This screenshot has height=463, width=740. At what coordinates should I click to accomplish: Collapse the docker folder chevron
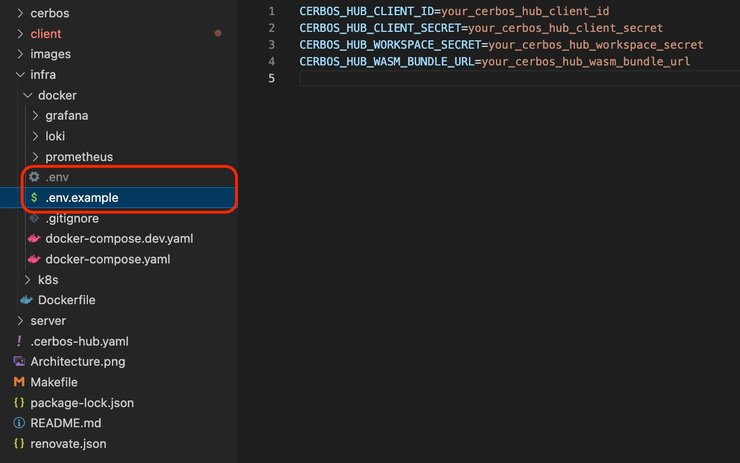coord(27,95)
